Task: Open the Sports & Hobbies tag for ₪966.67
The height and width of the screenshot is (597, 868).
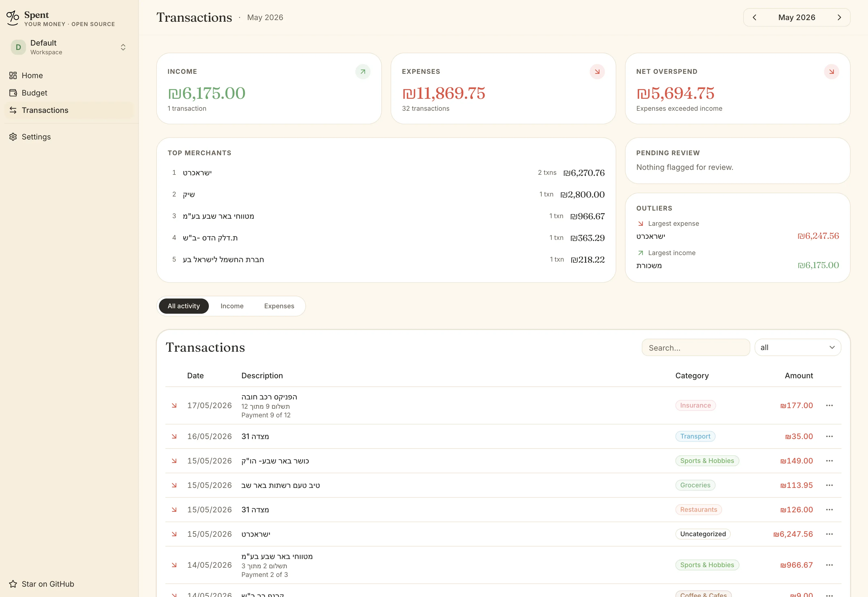Action: click(x=707, y=565)
